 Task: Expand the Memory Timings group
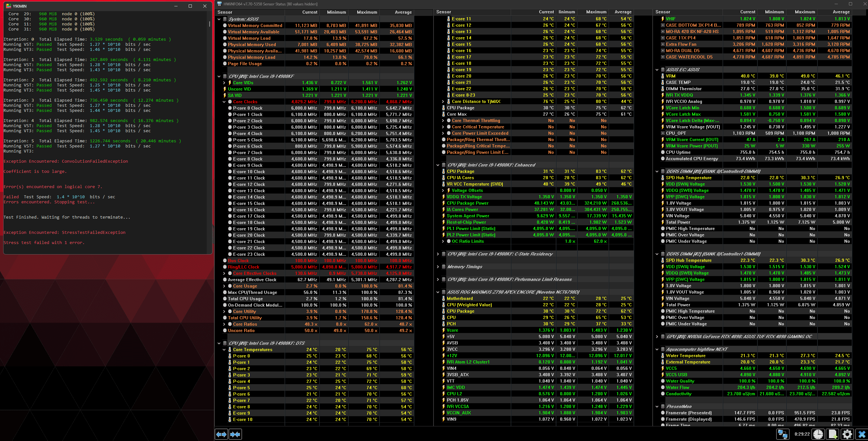[438, 267]
